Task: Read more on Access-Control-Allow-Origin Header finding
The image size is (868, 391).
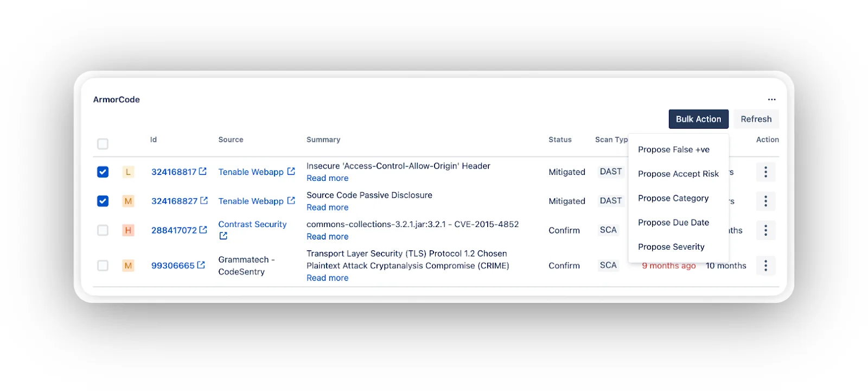Action: (327, 178)
